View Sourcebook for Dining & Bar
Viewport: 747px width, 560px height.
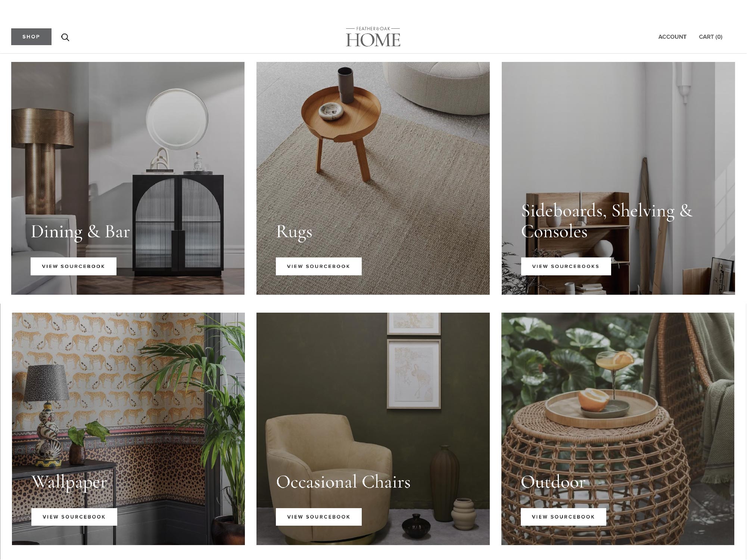click(x=74, y=266)
